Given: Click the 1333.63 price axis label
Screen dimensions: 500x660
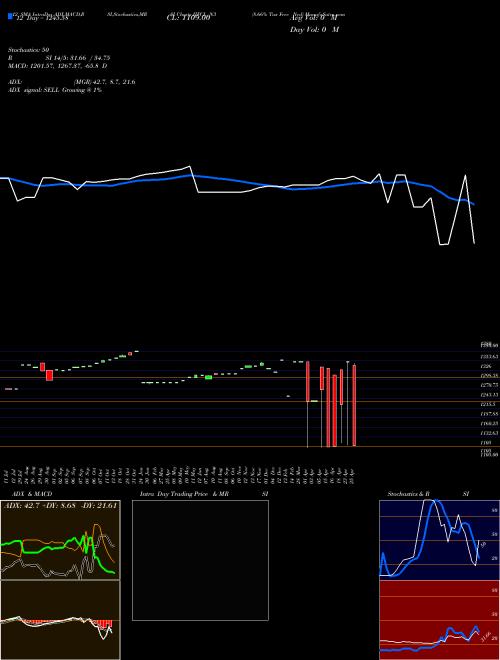Looking at the screenshot, I should point(489,357).
